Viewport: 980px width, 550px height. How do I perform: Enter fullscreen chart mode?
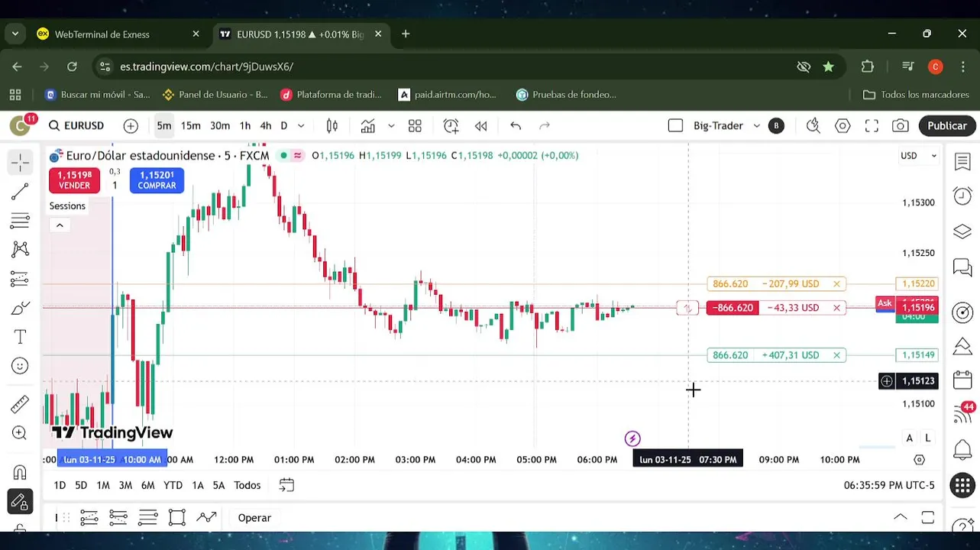[872, 125]
